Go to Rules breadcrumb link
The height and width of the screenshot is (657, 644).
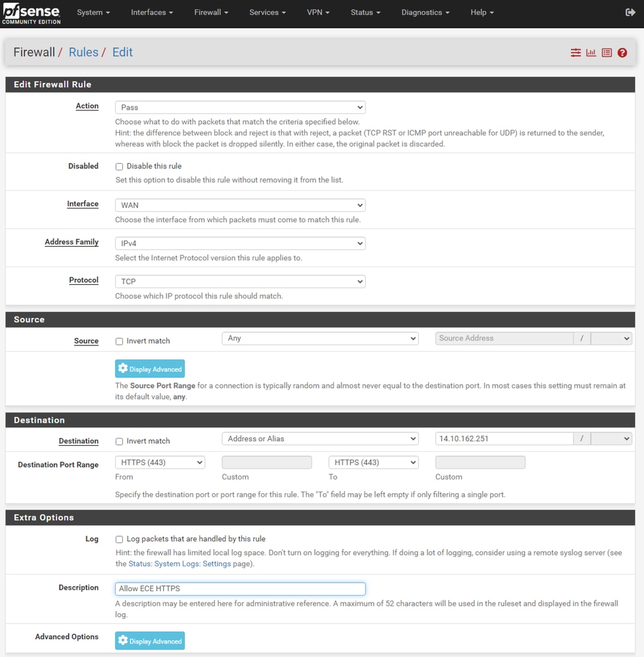tap(84, 52)
